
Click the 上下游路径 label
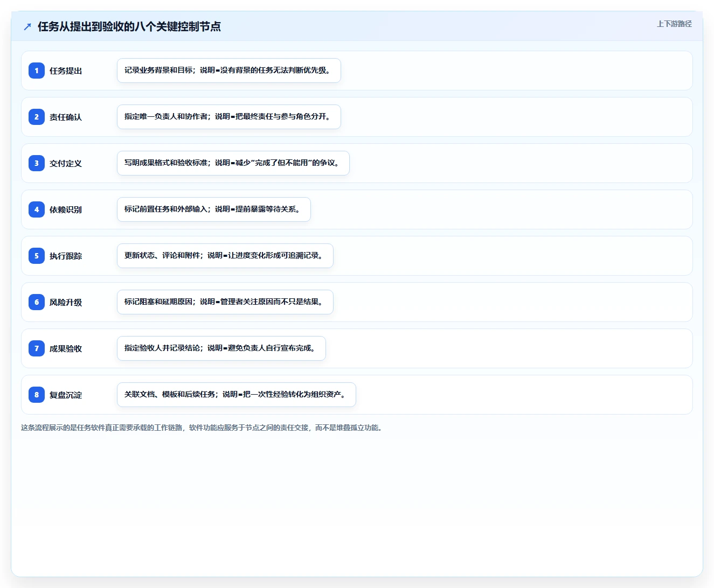point(674,24)
